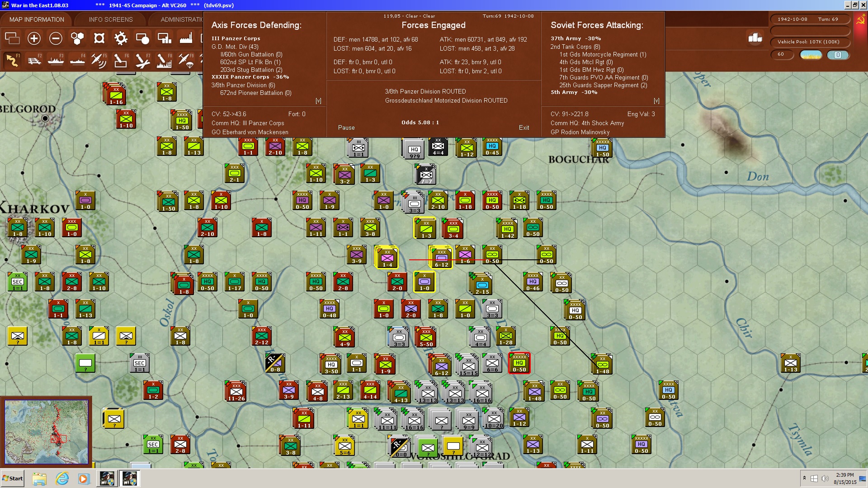Open the podium statistics icon

[x=755, y=38]
